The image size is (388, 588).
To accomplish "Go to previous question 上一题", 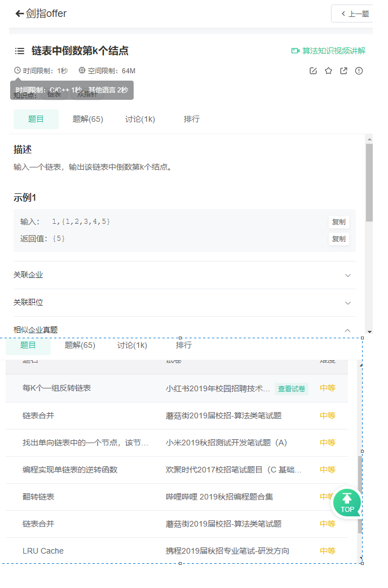I will coord(352,14).
